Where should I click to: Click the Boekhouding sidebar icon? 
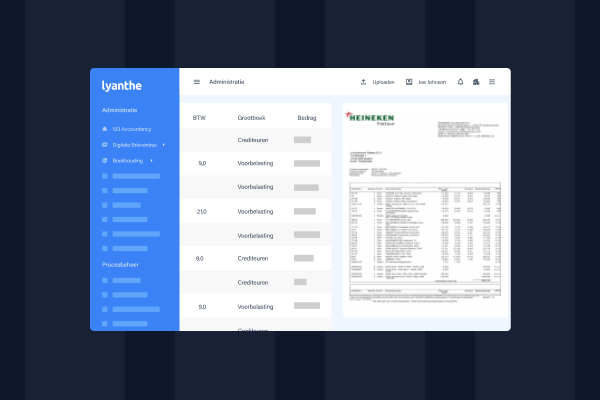point(105,160)
